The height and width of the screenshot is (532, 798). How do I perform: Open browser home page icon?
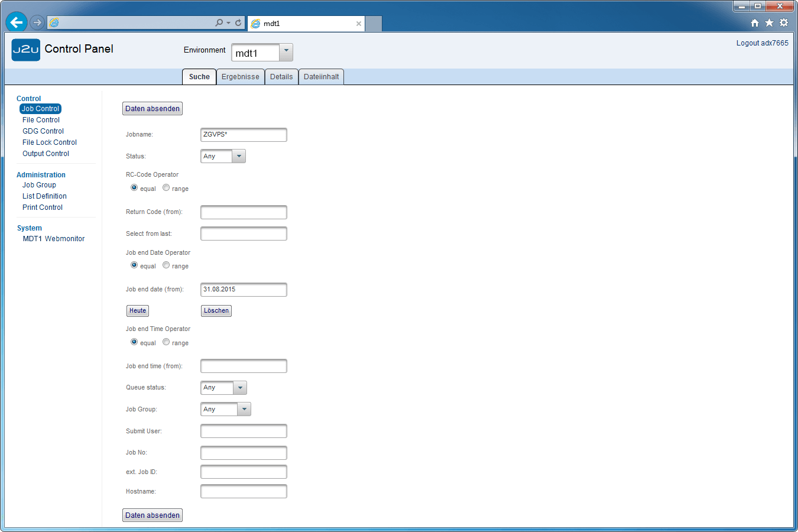coord(755,22)
